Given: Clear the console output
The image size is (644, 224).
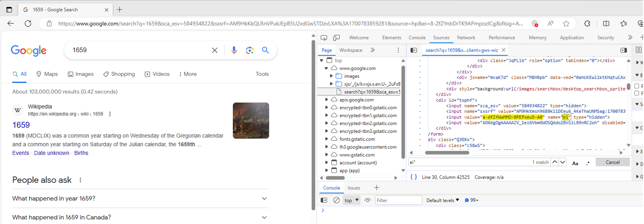Looking at the screenshot, I should pyautogui.click(x=336, y=200).
